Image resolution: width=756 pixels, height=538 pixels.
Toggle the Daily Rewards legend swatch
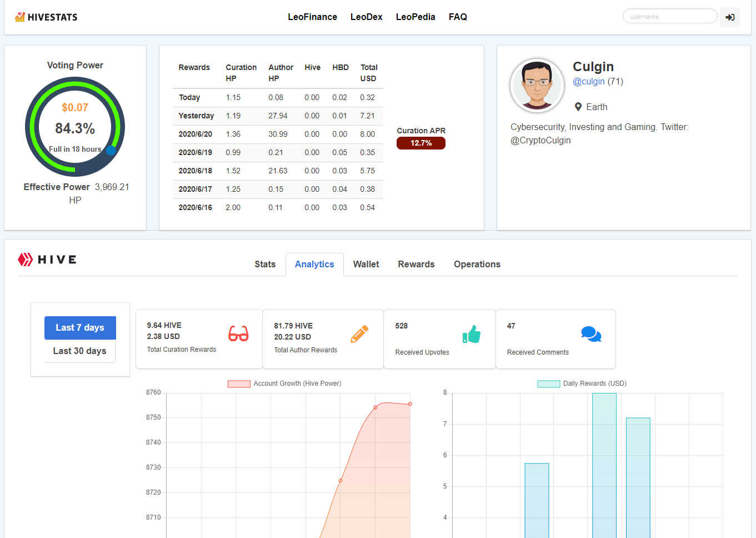[x=549, y=384]
